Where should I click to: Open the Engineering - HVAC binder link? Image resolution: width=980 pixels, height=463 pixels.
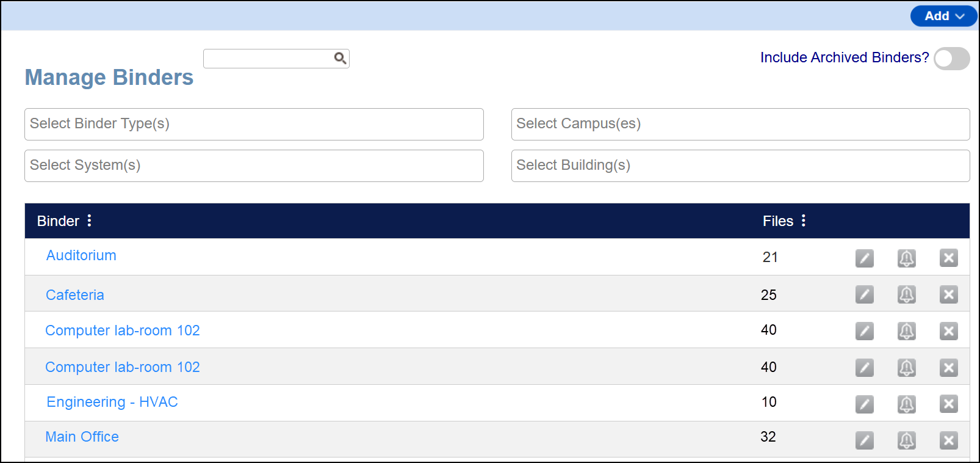[x=112, y=402]
